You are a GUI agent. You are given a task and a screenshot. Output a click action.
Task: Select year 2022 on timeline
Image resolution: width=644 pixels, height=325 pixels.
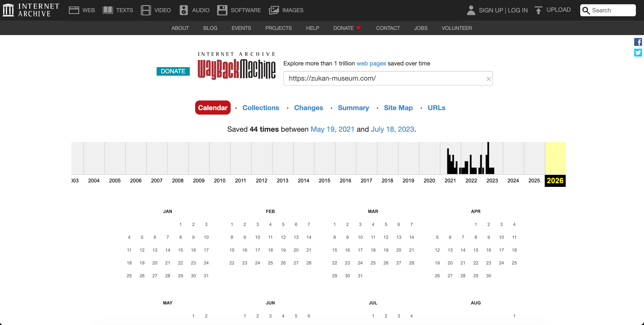(471, 180)
